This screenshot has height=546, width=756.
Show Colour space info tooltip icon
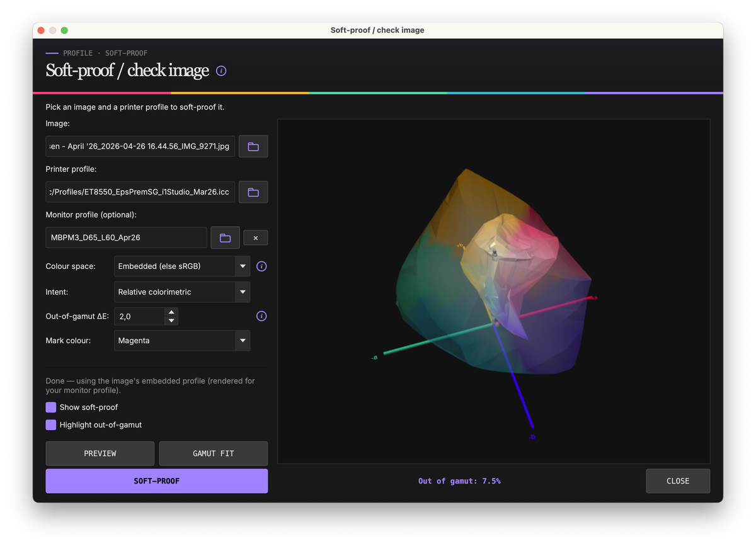click(261, 266)
